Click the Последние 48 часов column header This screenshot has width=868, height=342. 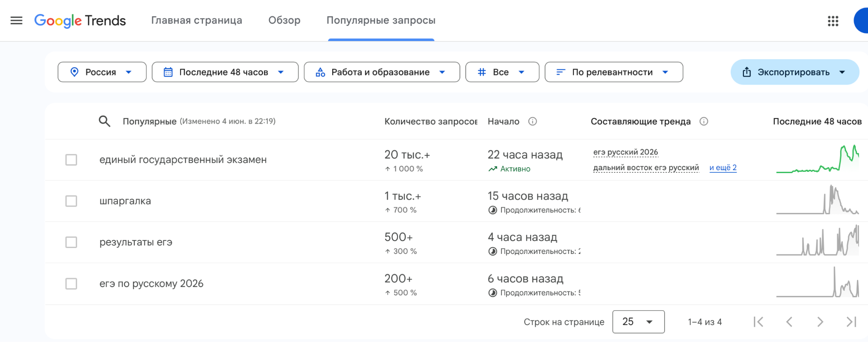click(817, 121)
